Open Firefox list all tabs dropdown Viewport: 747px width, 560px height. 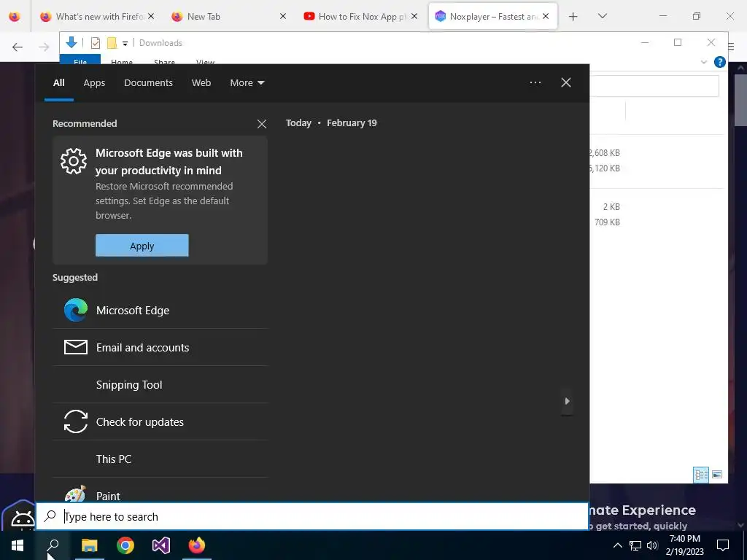pos(602,16)
